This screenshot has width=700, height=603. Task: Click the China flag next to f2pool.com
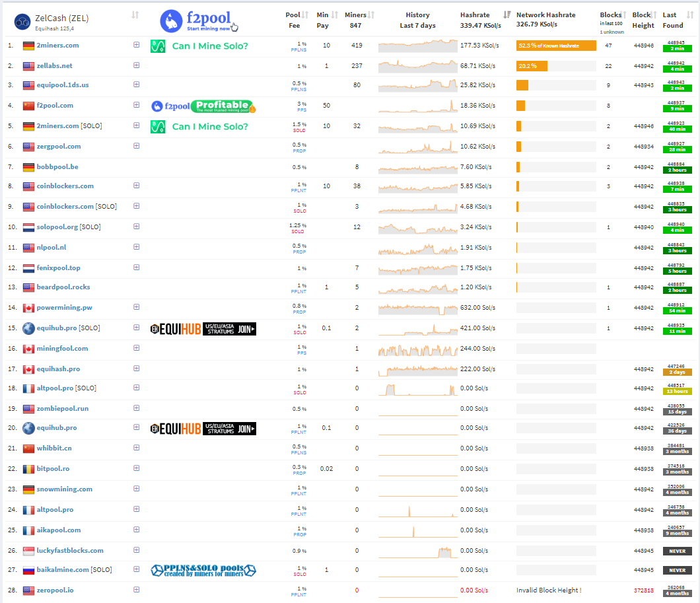(28, 106)
